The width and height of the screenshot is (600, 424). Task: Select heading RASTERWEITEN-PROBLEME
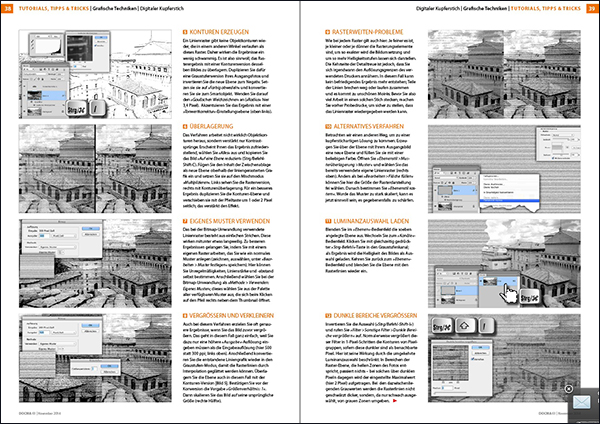(367, 32)
